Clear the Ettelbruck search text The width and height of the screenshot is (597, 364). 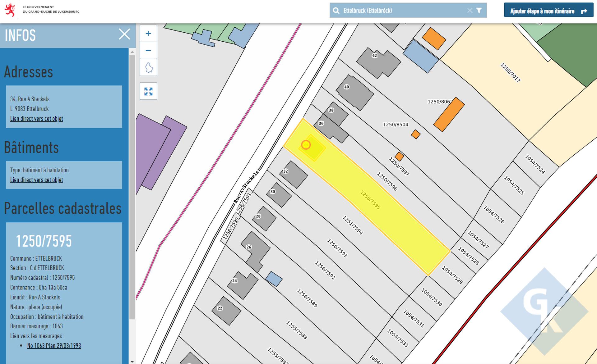tap(470, 11)
